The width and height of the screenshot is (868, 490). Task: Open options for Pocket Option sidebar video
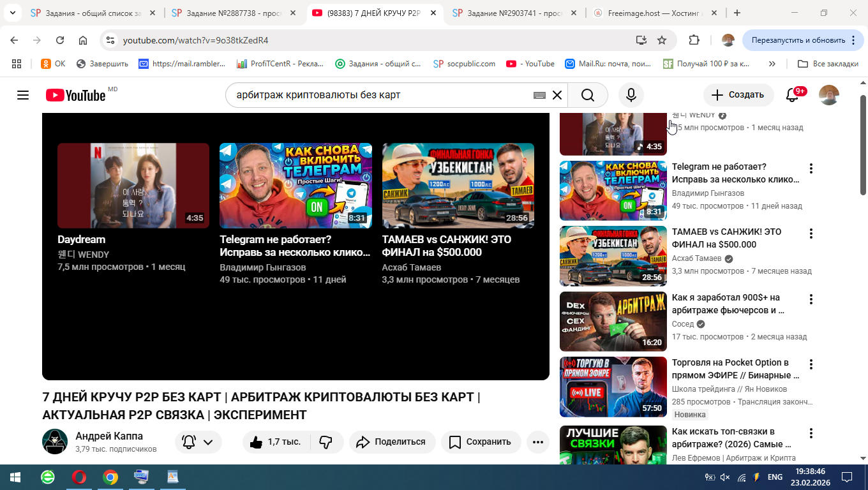click(811, 364)
